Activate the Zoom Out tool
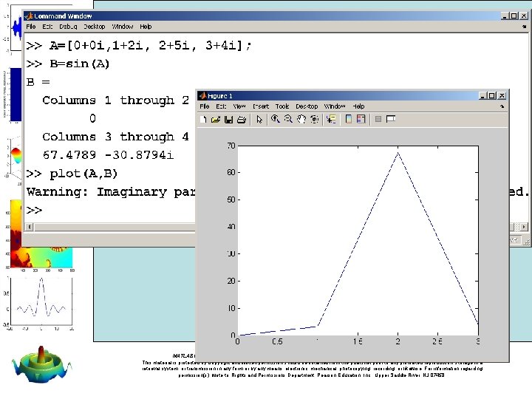532x399 pixels. coord(288,119)
